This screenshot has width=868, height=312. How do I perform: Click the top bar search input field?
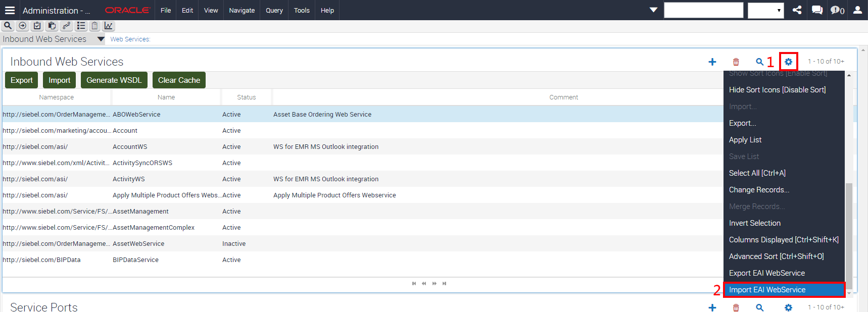(703, 10)
